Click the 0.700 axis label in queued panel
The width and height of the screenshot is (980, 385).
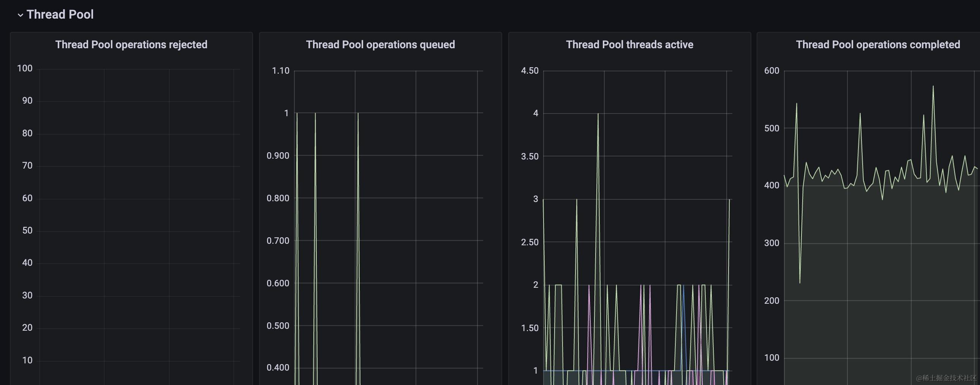click(x=278, y=241)
